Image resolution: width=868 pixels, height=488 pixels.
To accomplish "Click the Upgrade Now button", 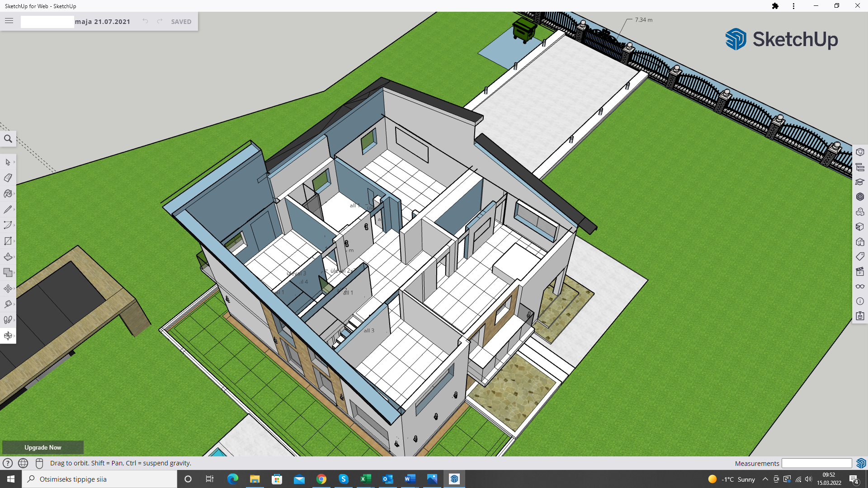I will [x=43, y=447].
